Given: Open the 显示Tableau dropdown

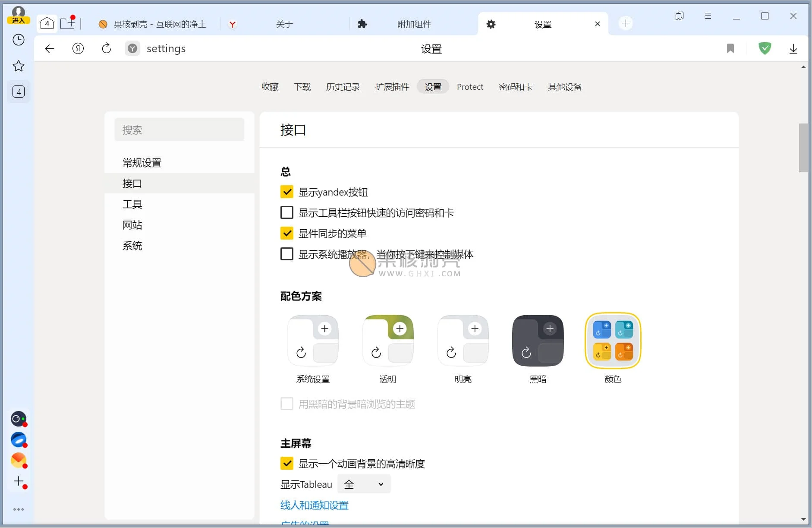Looking at the screenshot, I should tap(364, 484).
